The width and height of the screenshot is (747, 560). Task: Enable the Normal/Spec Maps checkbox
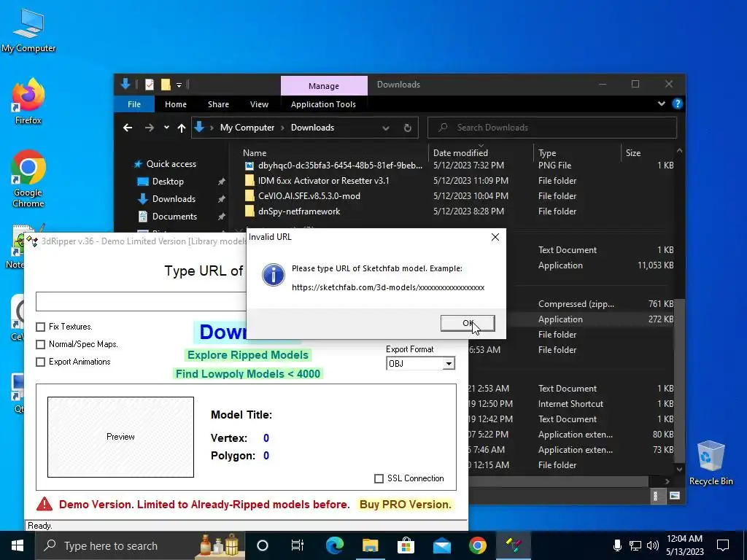pyautogui.click(x=41, y=344)
